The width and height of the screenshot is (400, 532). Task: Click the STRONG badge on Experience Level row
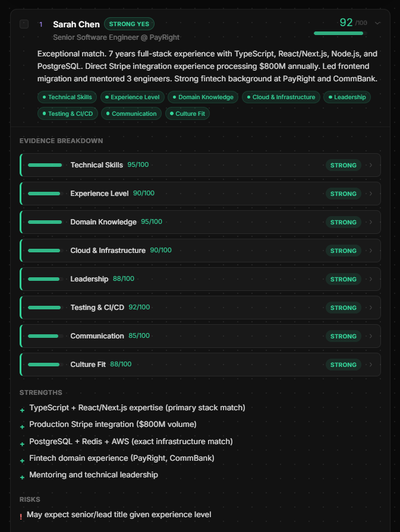(343, 194)
